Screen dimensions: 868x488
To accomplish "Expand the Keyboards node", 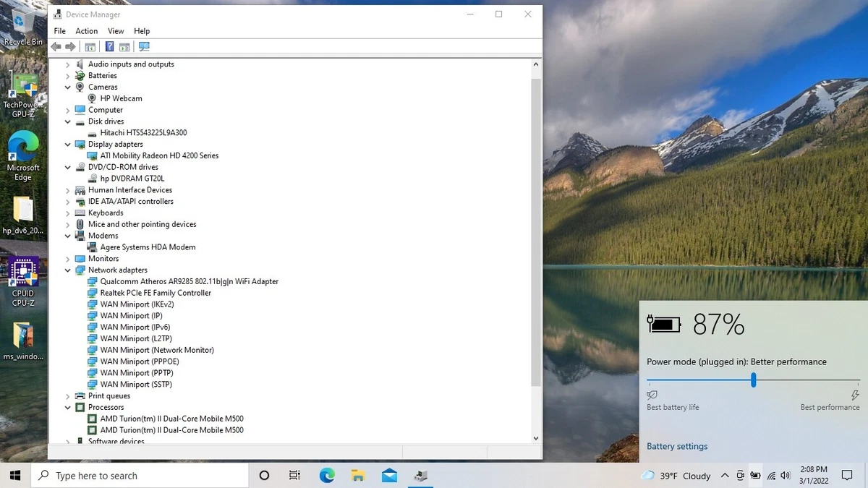I will (x=68, y=213).
